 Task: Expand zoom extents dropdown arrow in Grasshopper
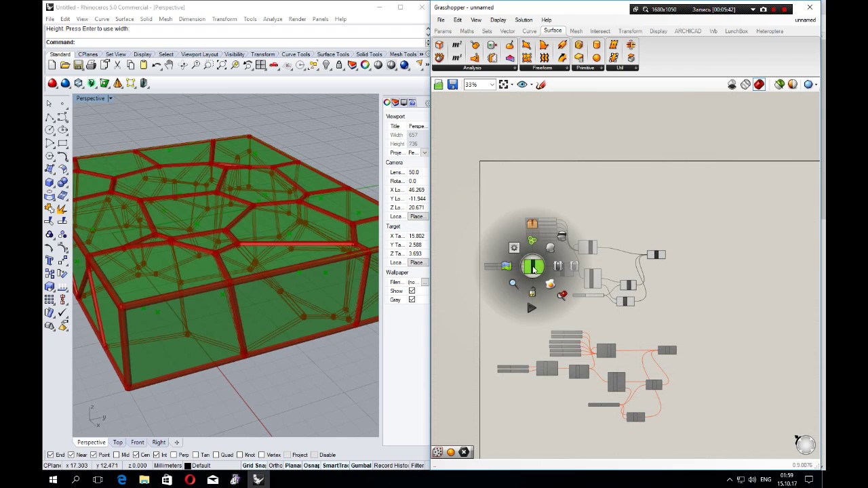click(x=512, y=85)
